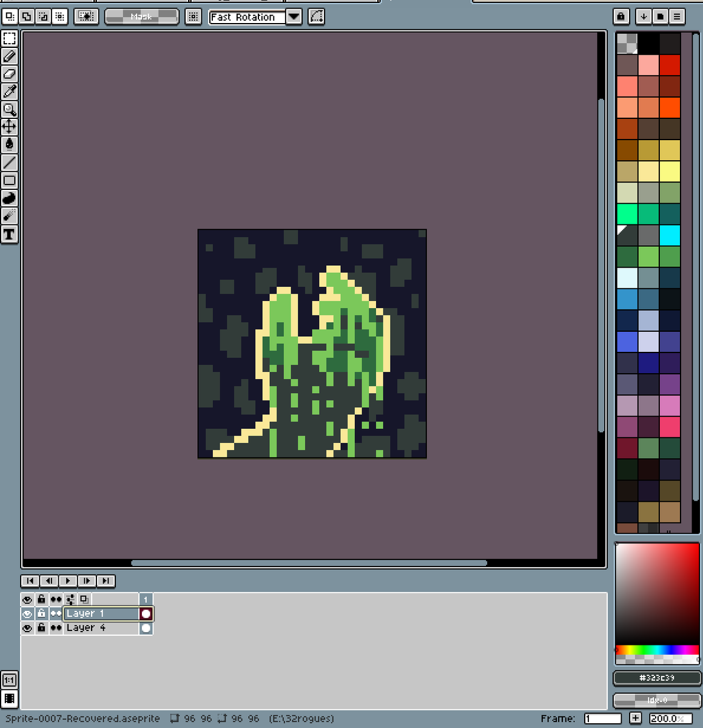Toggle the palette edit lock
The height and width of the screenshot is (728, 703).
coord(621,16)
